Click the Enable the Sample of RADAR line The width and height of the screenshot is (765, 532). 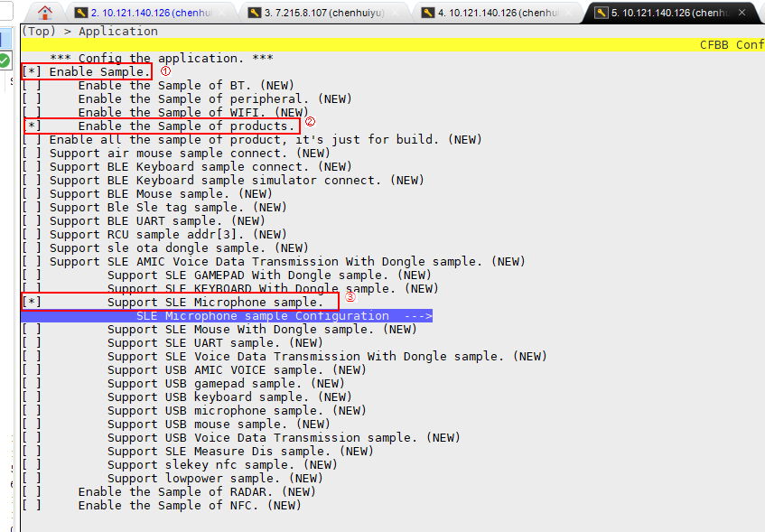point(196,491)
